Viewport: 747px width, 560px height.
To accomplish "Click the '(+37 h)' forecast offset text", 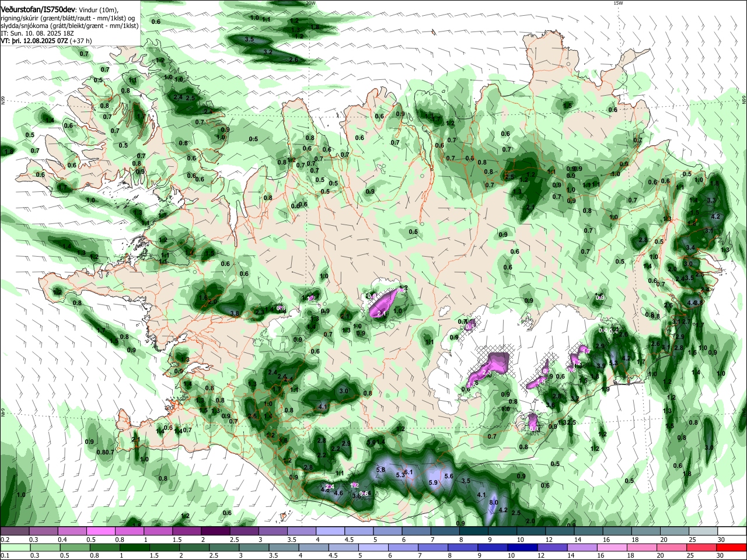I will [x=81, y=41].
